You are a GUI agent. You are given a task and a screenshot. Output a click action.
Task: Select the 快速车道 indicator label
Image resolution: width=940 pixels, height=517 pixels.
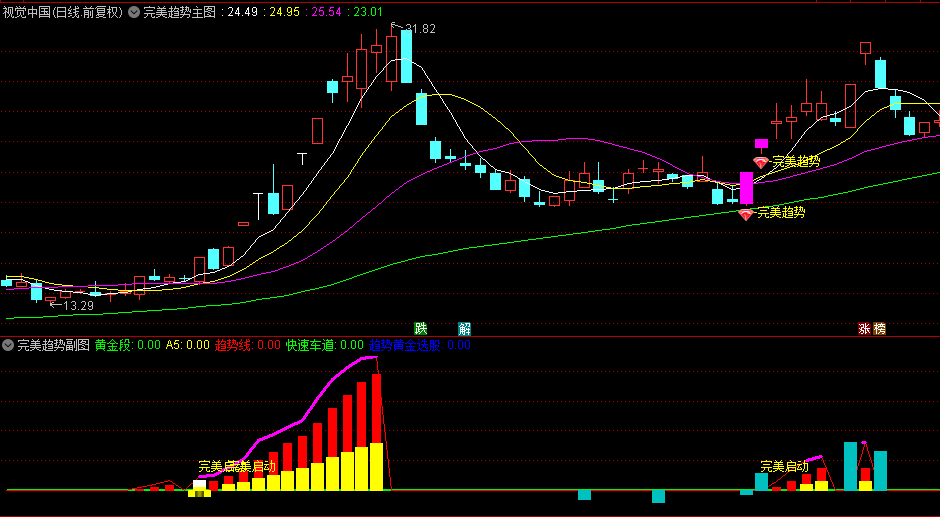(x=311, y=345)
